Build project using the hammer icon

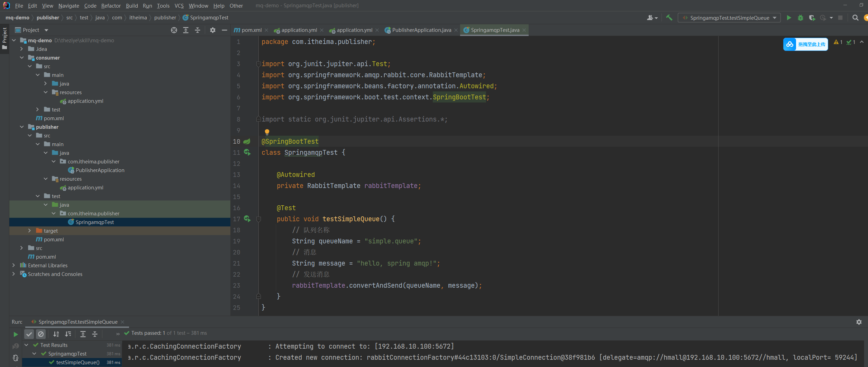coord(669,18)
